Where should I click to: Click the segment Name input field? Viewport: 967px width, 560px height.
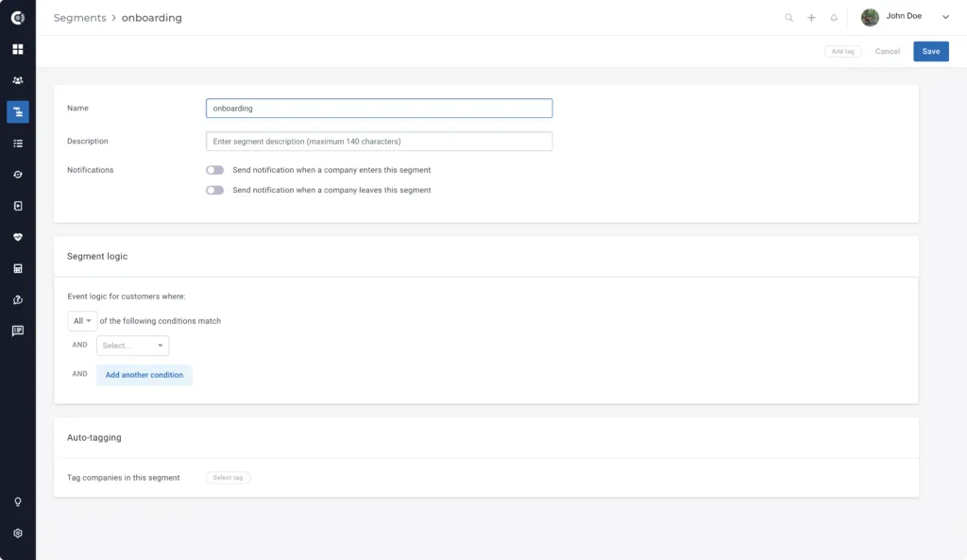(x=380, y=109)
